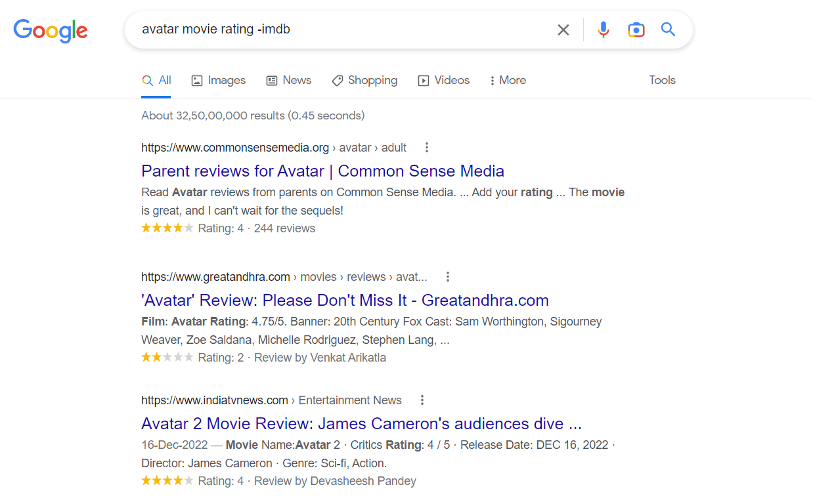Start voice search with microphone icon
Viewport: 813px width, 504px height.
pos(604,30)
